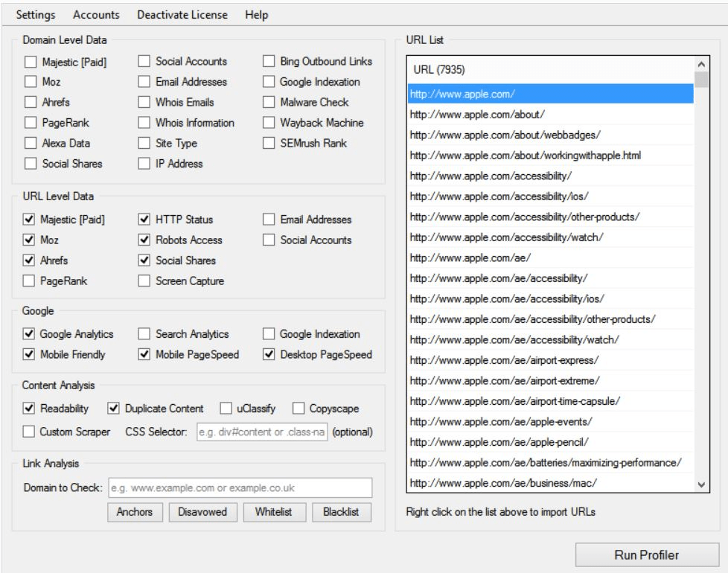Open the Help menu
728x573 pixels.
(x=256, y=15)
